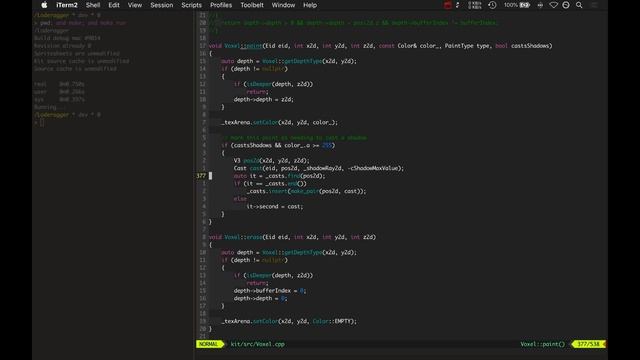Click the 'V3 pos2d(x2d, y2d, z2d);' line
Viewport: 640px width, 360px height.
pos(271,160)
